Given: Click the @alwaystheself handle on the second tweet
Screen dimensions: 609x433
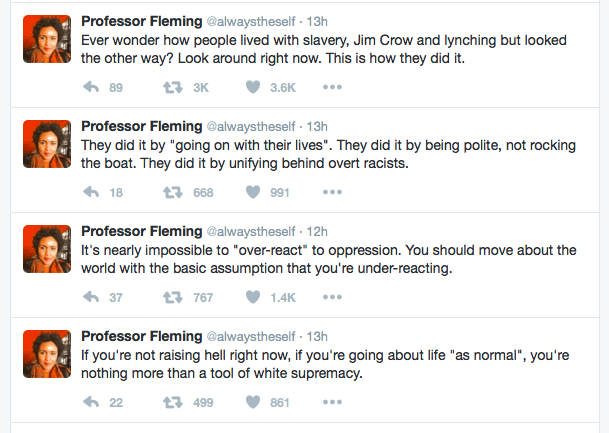Looking at the screenshot, I should pyautogui.click(x=253, y=126).
